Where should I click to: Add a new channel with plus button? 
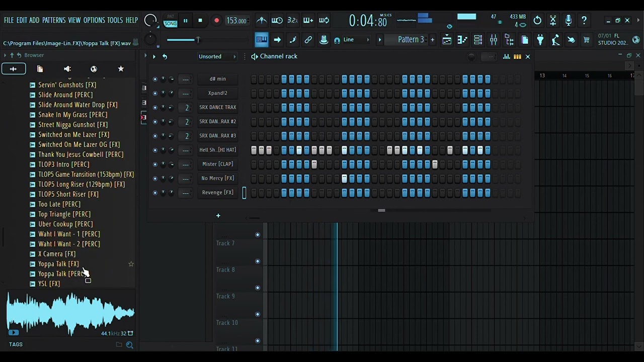[218, 216]
